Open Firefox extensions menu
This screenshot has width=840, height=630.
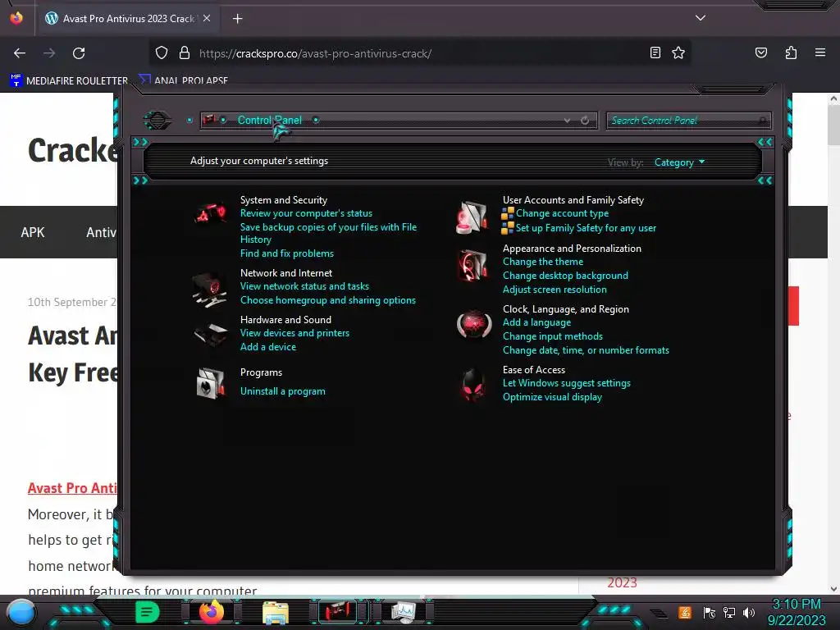(x=792, y=52)
